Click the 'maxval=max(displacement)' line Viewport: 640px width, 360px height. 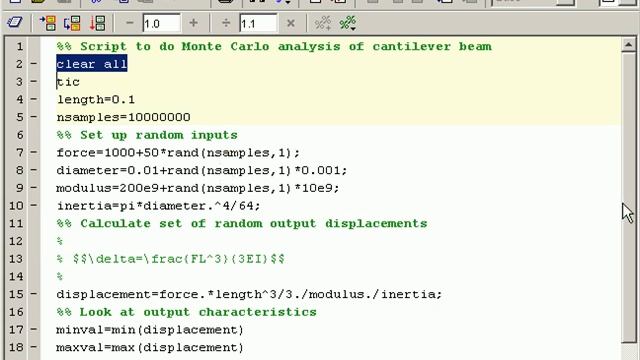(x=150, y=347)
